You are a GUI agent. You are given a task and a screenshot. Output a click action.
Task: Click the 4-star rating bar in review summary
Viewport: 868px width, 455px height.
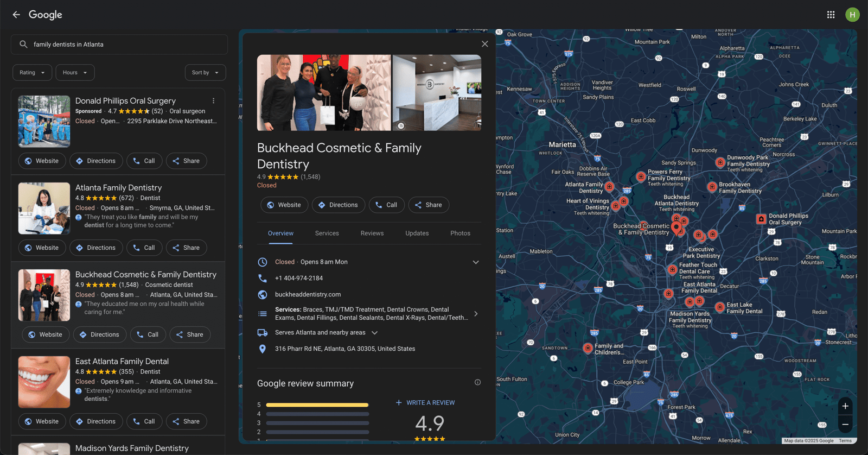(317, 414)
